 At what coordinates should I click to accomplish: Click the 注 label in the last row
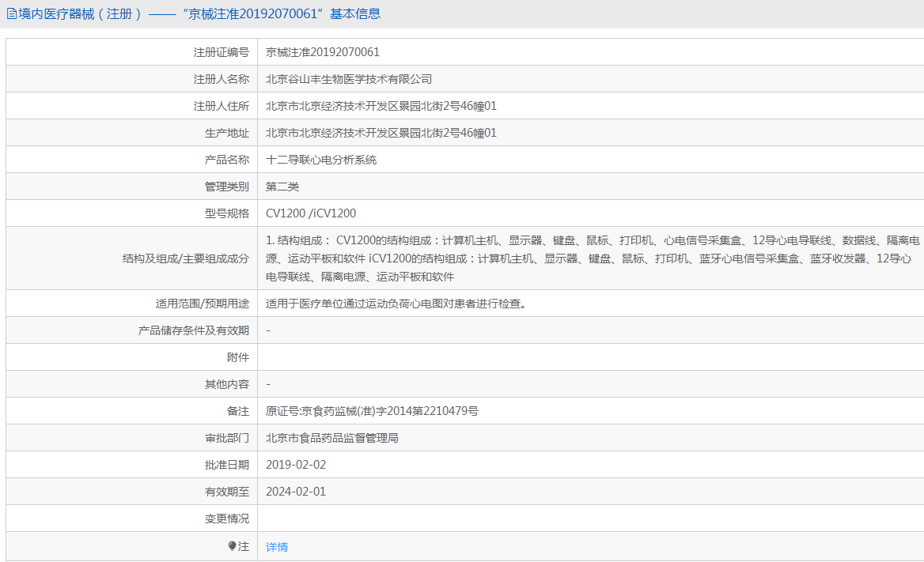244,547
